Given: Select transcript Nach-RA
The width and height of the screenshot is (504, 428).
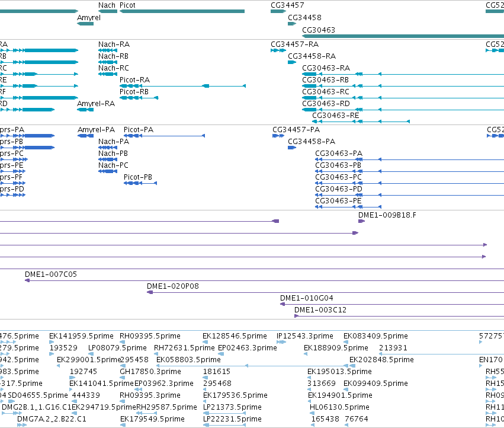Looking at the screenshot, I should [114, 44].
